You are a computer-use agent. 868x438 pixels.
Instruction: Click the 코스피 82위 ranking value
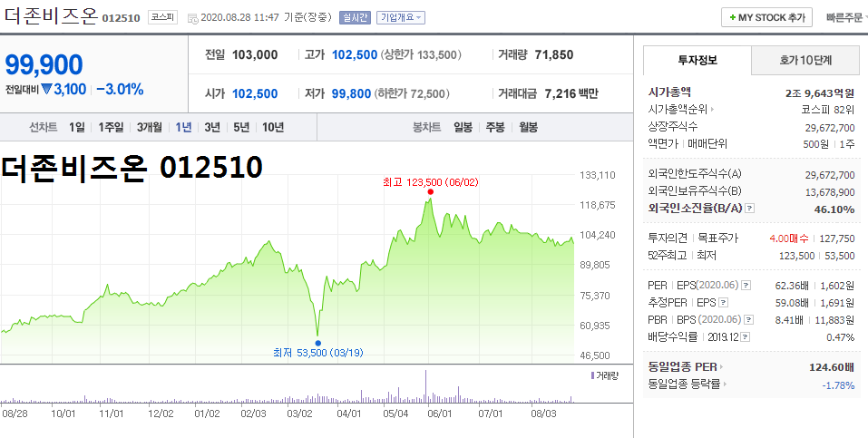(828, 110)
